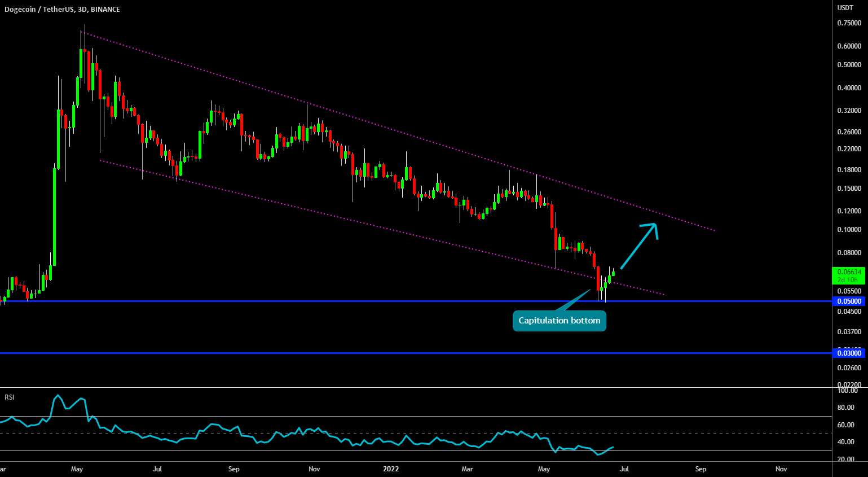This screenshot has width=868, height=477.
Task: Click the 0.26000 price axis value
Action: pyautogui.click(x=849, y=132)
